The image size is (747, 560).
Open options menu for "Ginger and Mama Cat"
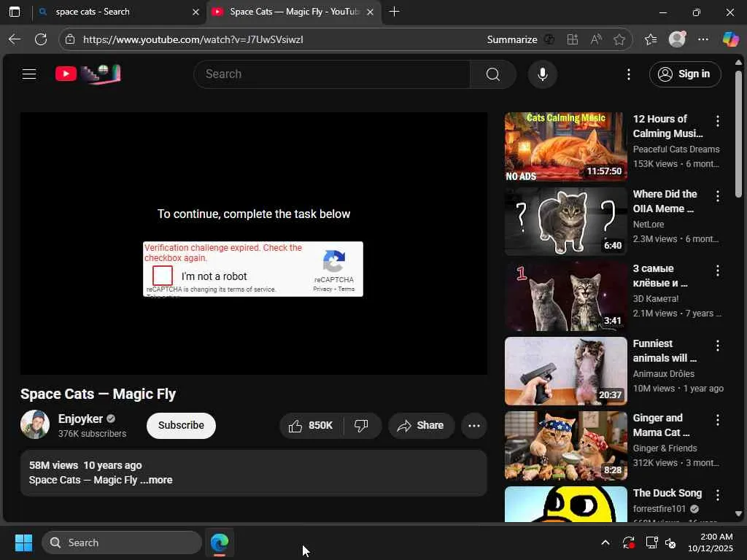pyautogui.click(x=718, y=419)
